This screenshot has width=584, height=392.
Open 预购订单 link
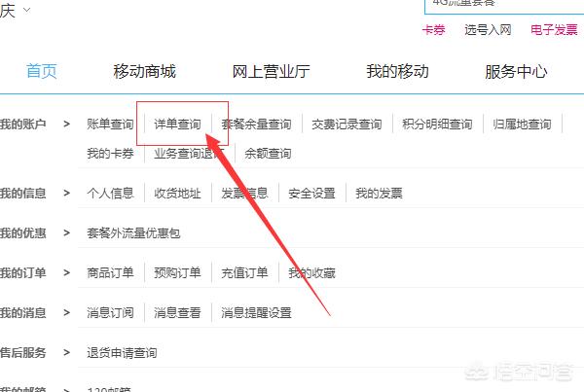(178, 272)
